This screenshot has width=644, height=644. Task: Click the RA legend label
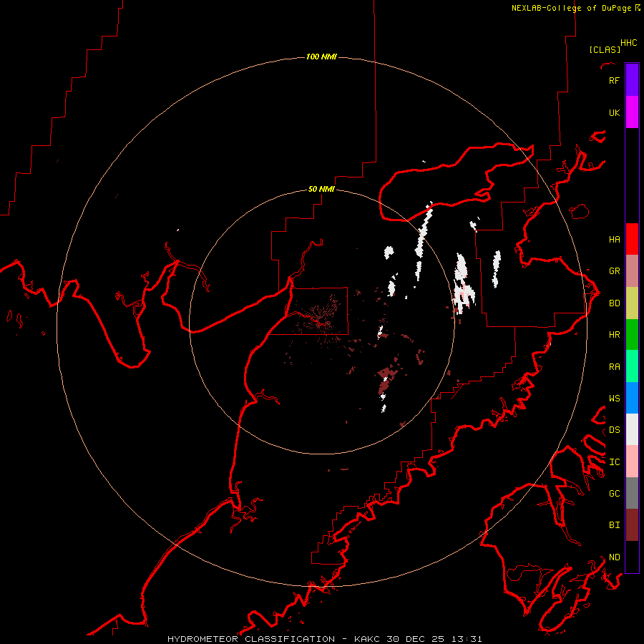pos(614,366)
